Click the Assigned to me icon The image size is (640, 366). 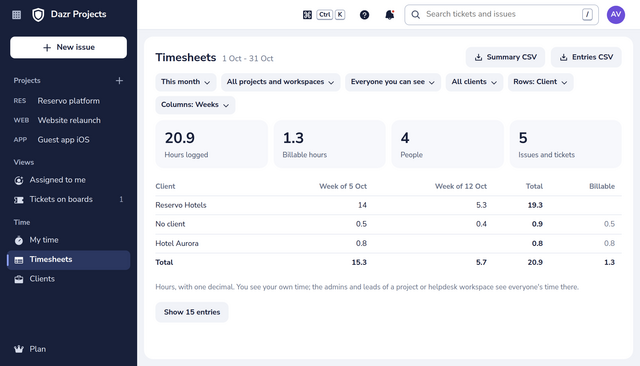[19, 180]
